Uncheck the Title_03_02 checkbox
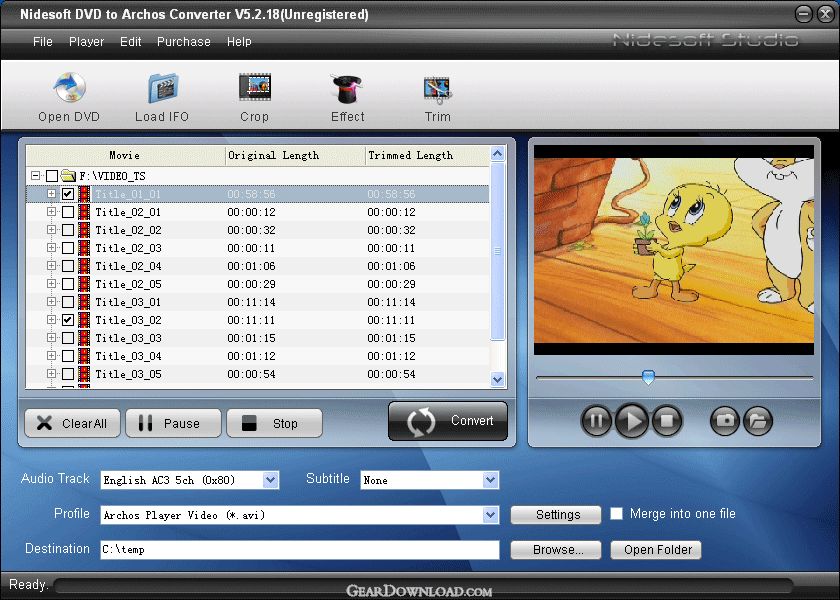 [68, 320]
